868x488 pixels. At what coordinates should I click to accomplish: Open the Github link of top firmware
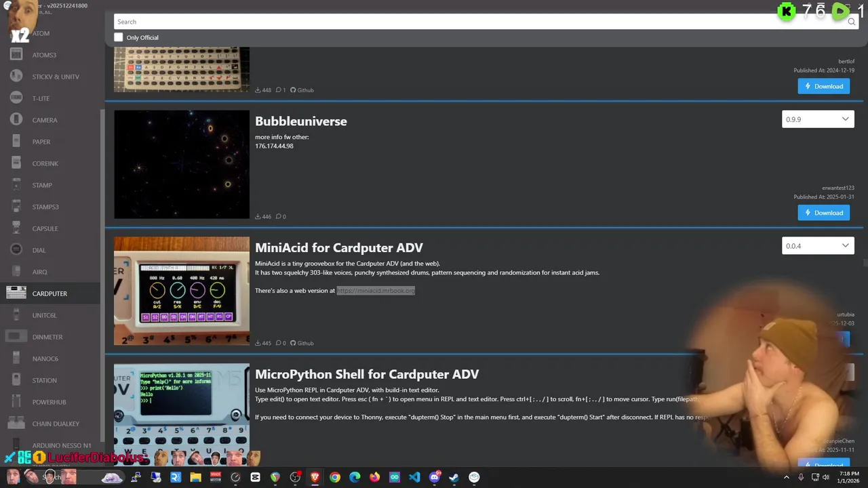click(x=302, y=90)
